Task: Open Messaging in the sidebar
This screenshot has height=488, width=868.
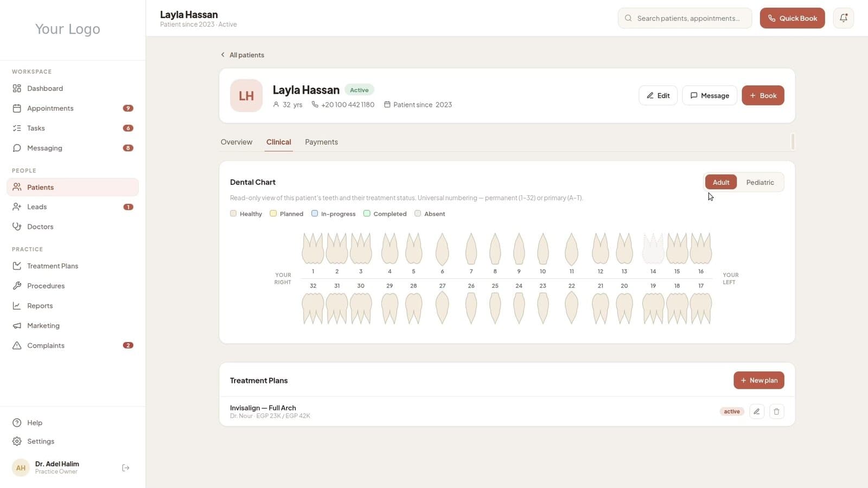Action: pyautogui.click(x=72, y=148)
